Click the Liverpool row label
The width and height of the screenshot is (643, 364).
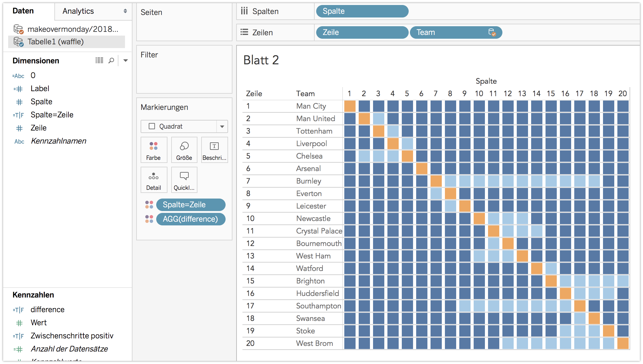tap(312, 144)
